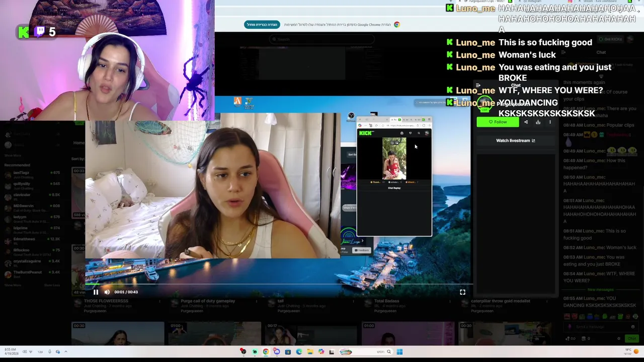
Task: Mute the clip volume
Action: click(107, 292)
